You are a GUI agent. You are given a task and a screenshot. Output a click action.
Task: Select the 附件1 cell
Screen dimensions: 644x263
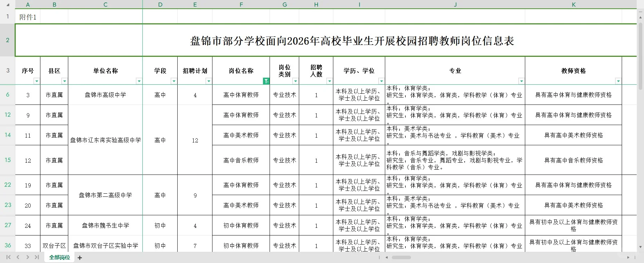(28, 17)
